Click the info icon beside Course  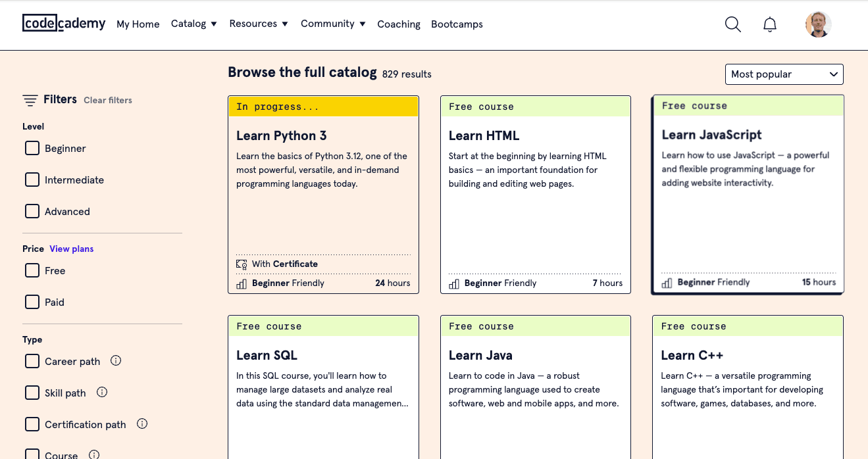(94, 454)
